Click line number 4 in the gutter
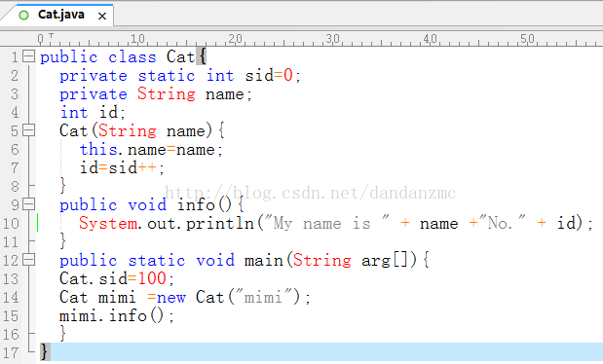Screen dimensions: 603x364 [15, 112]
